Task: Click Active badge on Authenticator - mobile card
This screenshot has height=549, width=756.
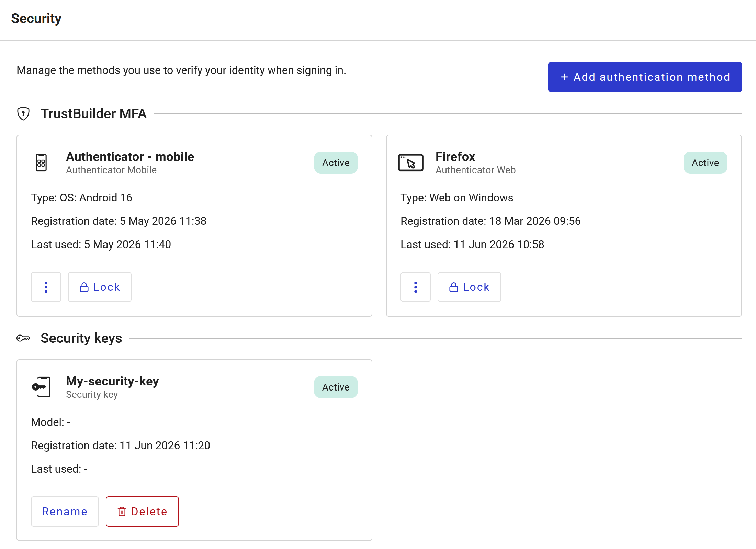Action: coord(336,163)
